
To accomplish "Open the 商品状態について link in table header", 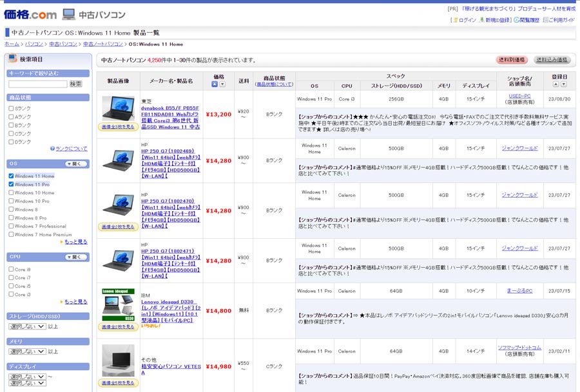I will tap(274, 84).
